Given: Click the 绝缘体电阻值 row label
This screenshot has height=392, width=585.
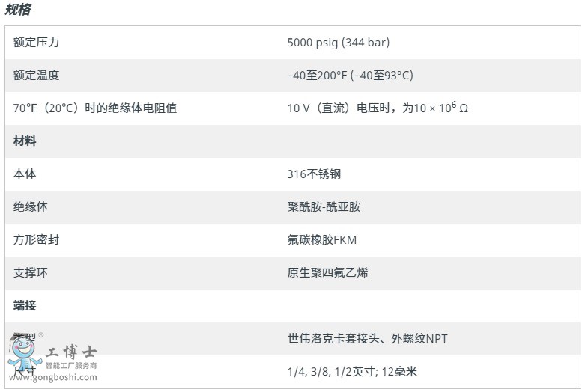Looking at the screenshot, I should pos(95,108).
